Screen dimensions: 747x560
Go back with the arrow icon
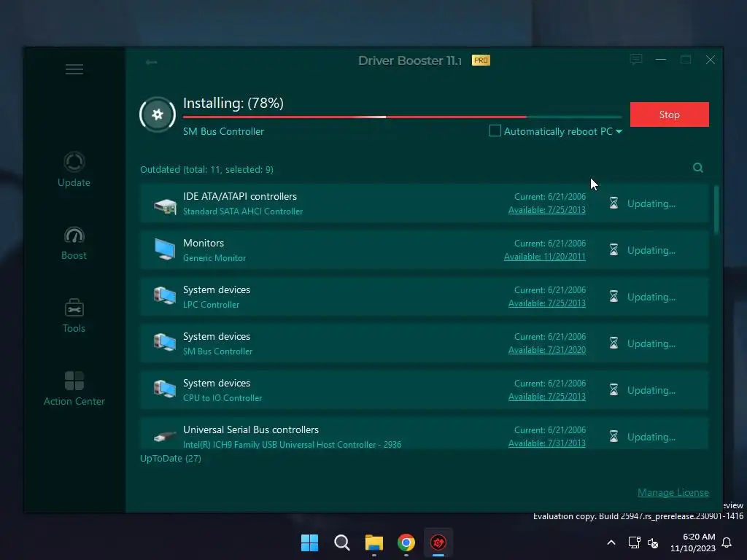pyautogui.click(x=152, y=62)
